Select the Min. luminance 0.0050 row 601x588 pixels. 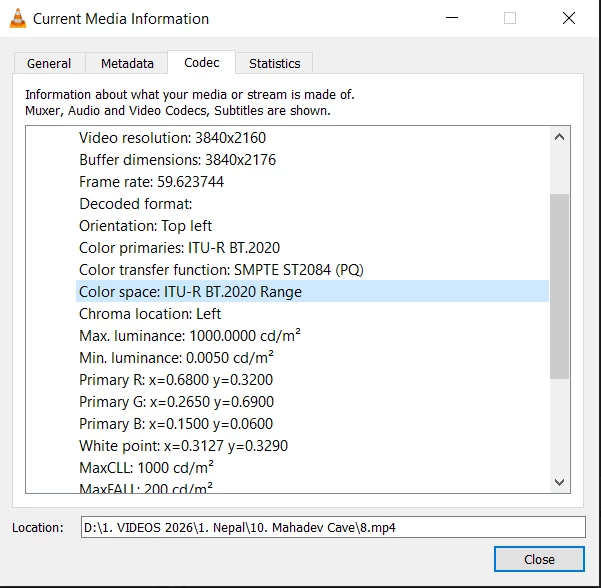[x=312, y=358]
